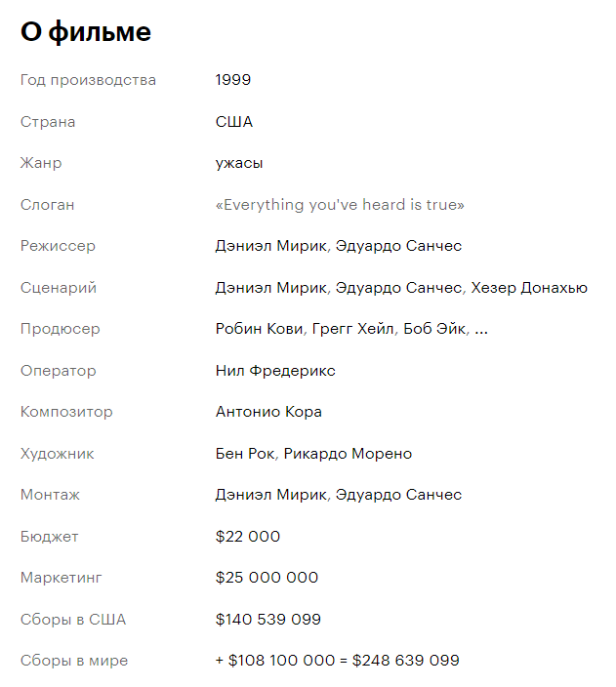Click the slogan «Everything you've heard is true»

[340, 205]
